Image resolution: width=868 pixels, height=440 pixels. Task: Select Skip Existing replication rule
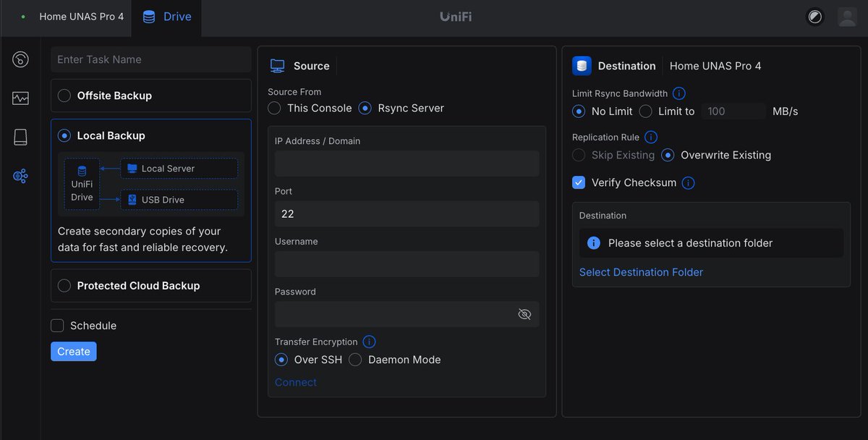tap(579, 155)
